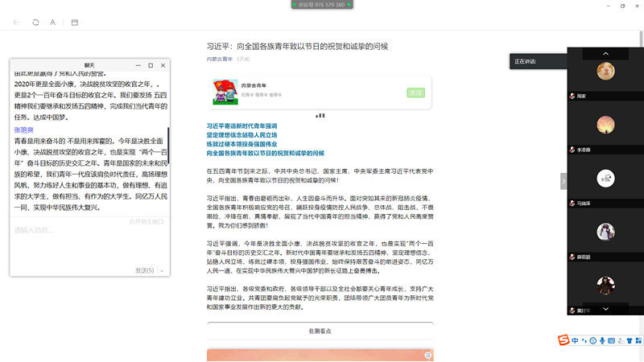This screenshot has height=362, width=644.
Task: Click muted mic icon of fourth participant
Action: pos(572,257)
